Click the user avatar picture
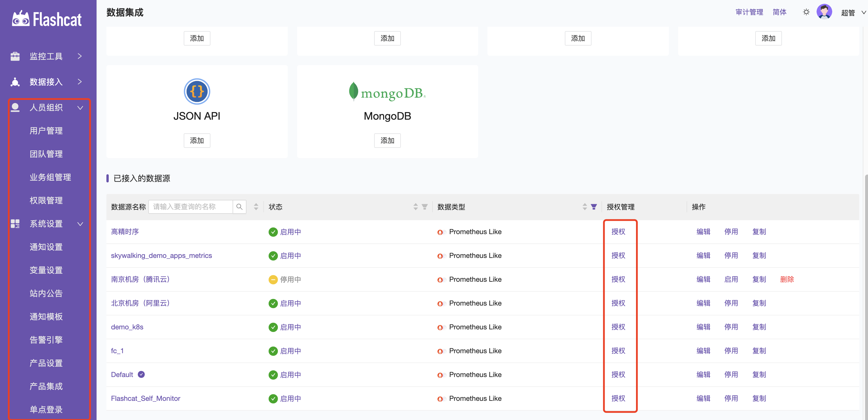This screenshot has width=868, height=420. coord(824,12)
